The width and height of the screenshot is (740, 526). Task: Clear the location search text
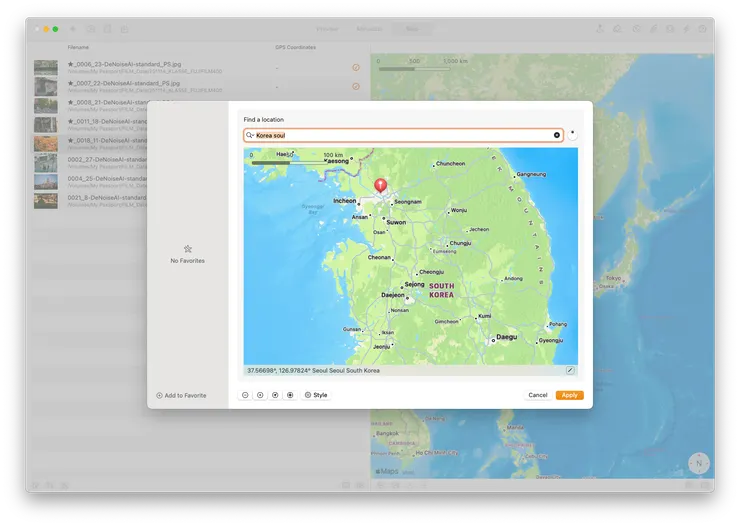pos(557,135)
